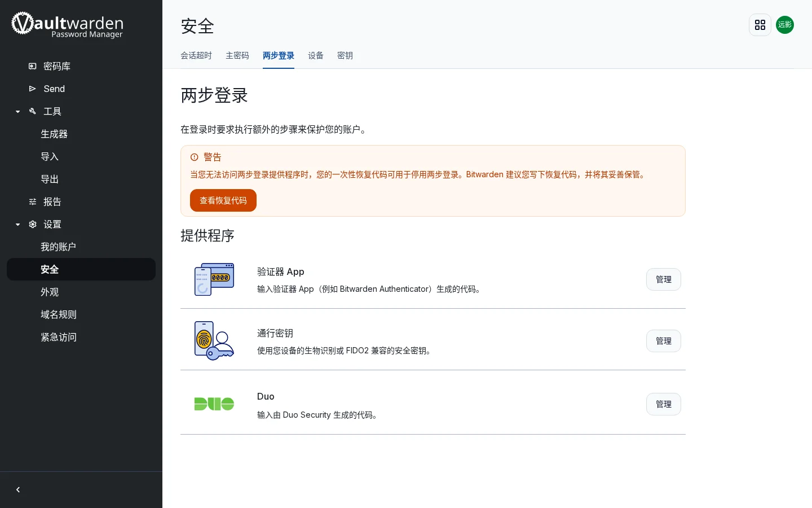Switch to the 设备 tab
This screenshot has width=812, height=508.
point(316,55)
